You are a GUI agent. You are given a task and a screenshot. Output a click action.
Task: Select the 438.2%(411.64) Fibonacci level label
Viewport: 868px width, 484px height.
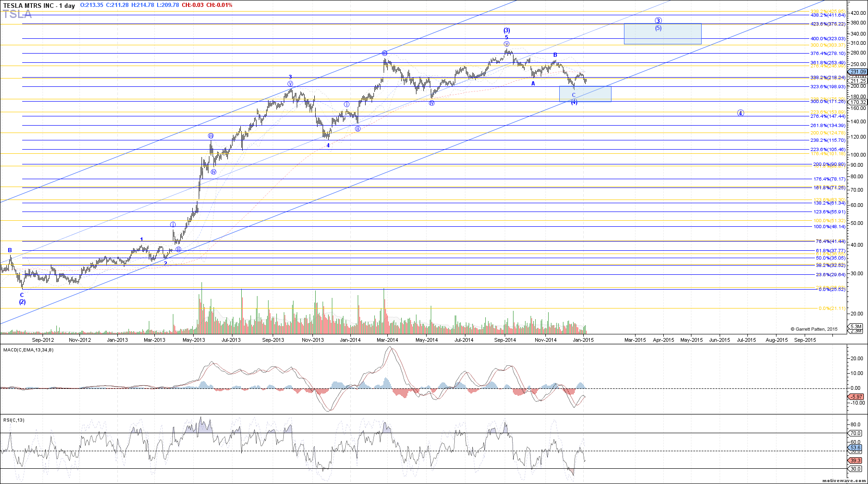pyautogui.click(x=828, y=15)
